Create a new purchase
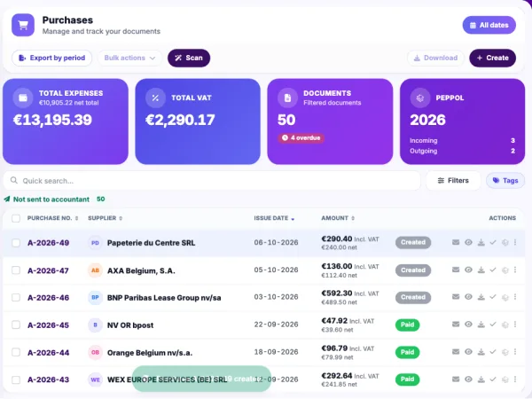The width and height of the screenshot is (532, 399). (x=492, y=58)
